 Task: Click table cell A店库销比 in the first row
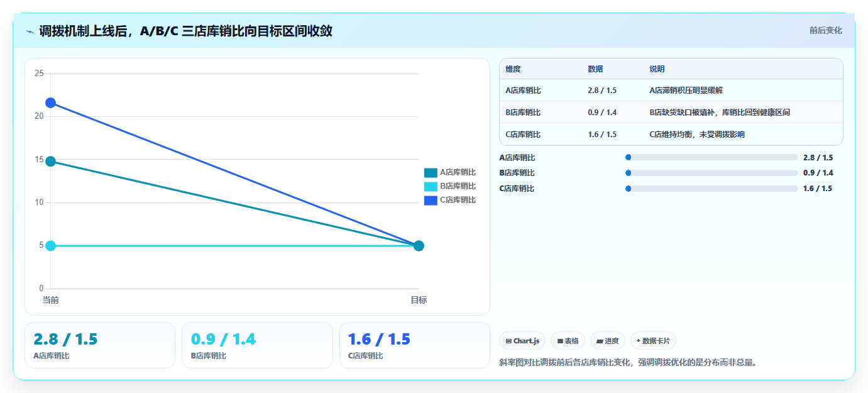click(x=523, y=91)
